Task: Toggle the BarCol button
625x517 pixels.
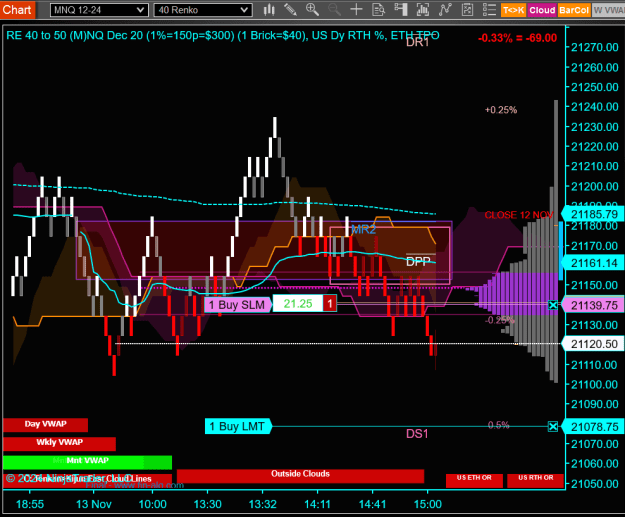Action: click(x=574, y=10)
